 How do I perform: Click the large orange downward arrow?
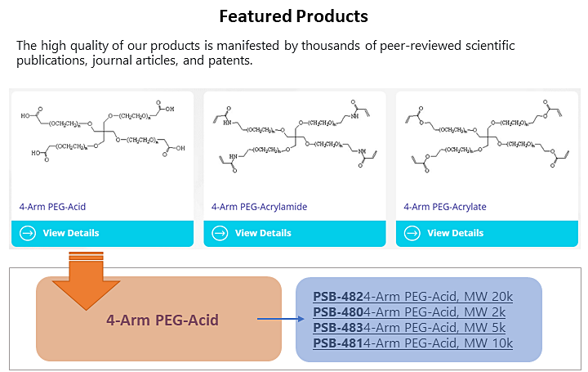coord(86,280)
